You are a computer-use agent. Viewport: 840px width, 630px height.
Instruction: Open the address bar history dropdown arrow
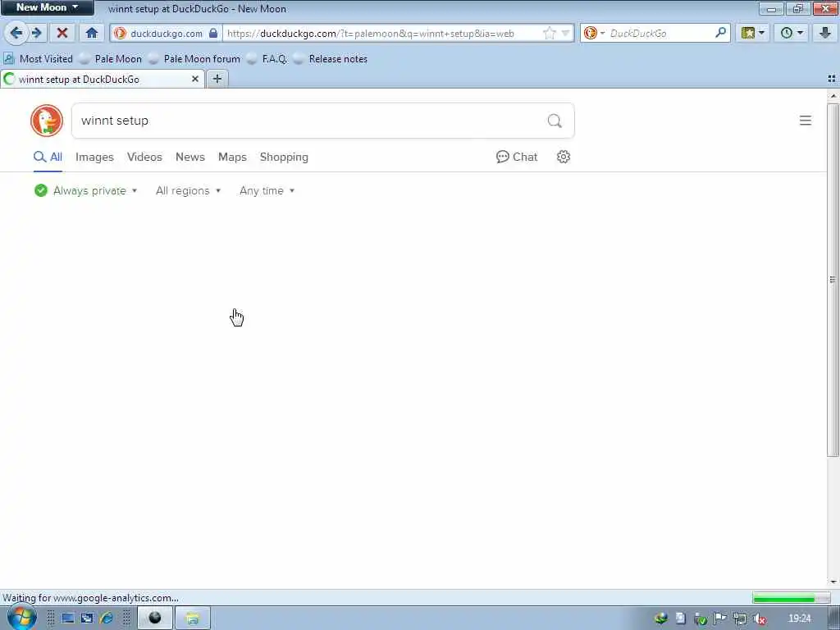pos(565,33)
